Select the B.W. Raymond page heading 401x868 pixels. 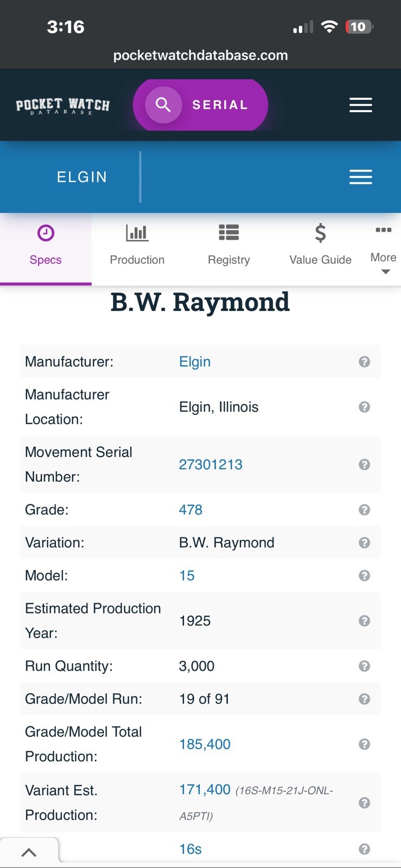coord(200,302)
